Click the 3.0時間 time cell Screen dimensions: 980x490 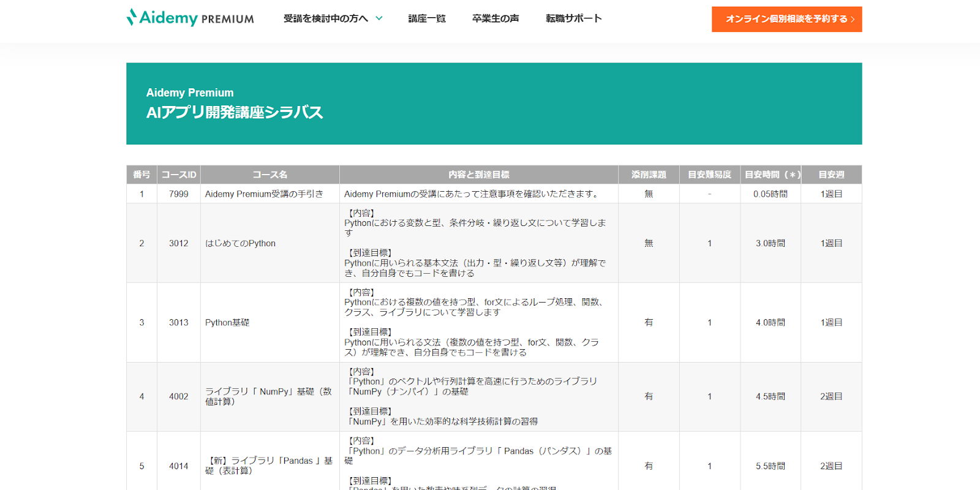771,243
